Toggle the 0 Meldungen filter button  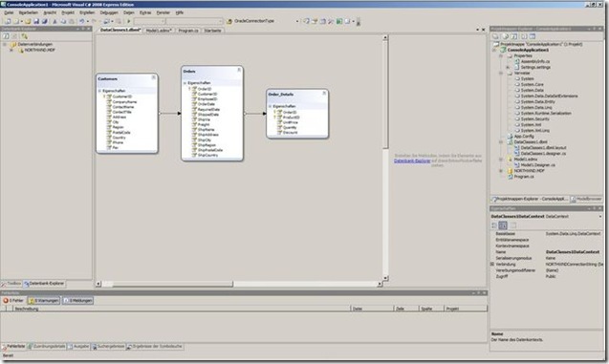pos(78,300)
